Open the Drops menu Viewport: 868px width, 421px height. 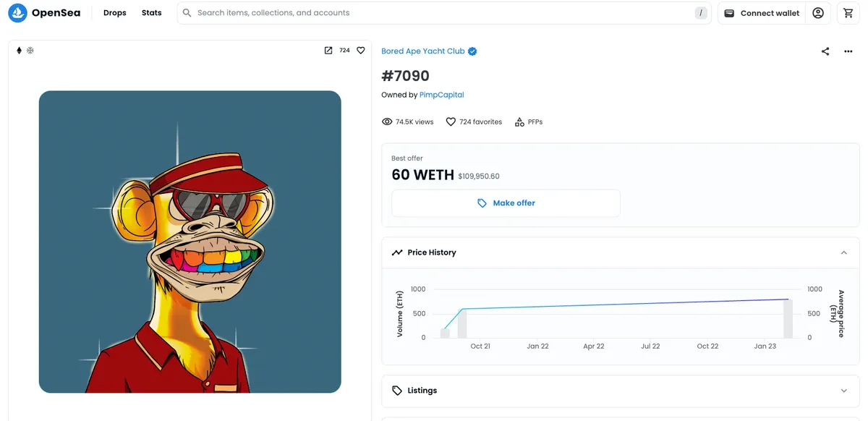pyautogui.click(x=115, y=13)
